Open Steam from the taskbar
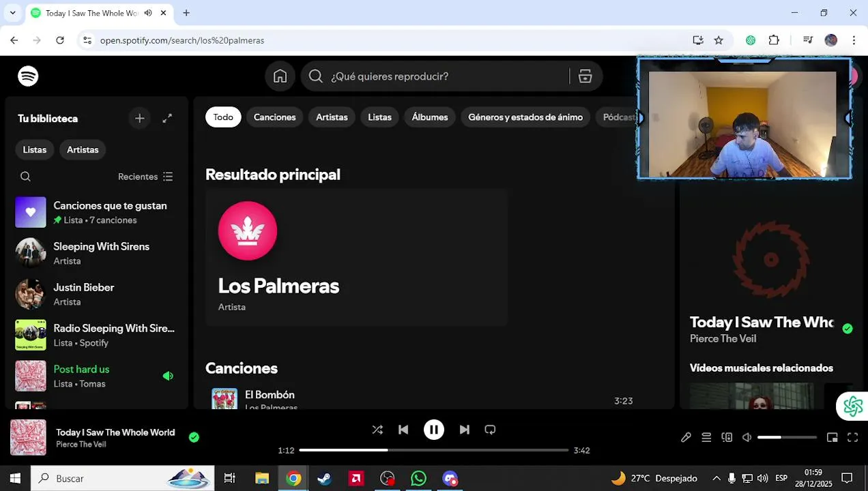 [x=325, y=478]
